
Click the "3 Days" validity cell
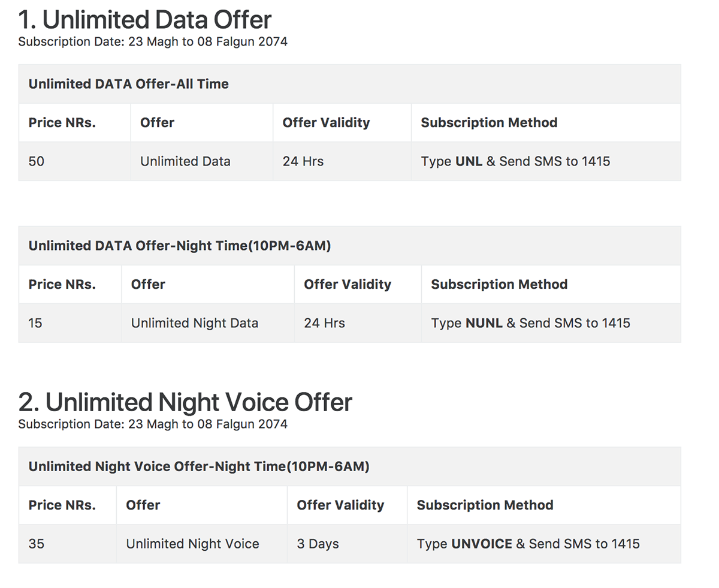click(348, 544)
